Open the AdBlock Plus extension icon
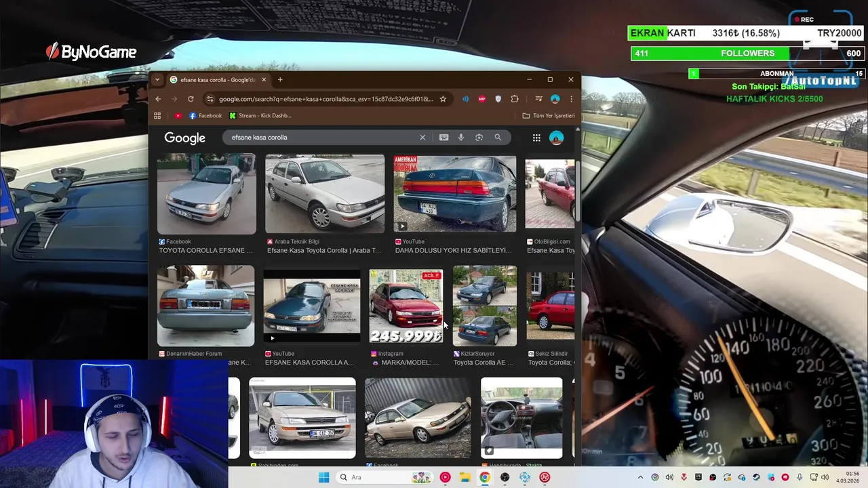The image size is (868, 488). pos(482,99)
